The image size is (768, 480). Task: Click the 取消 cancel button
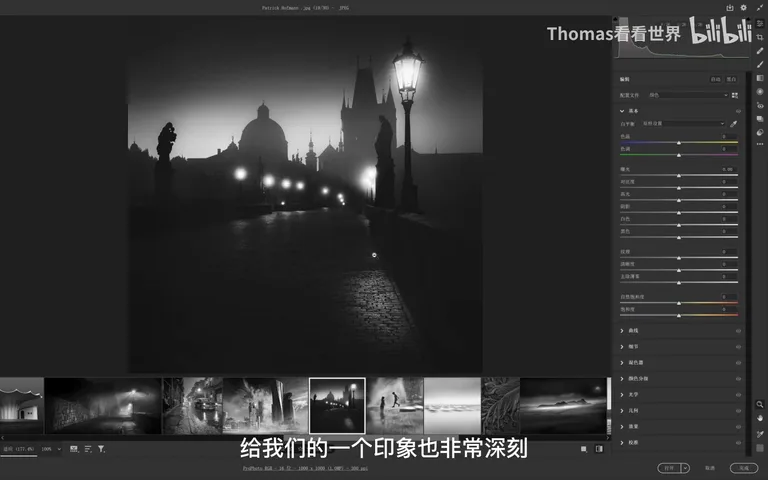point(710,468)
